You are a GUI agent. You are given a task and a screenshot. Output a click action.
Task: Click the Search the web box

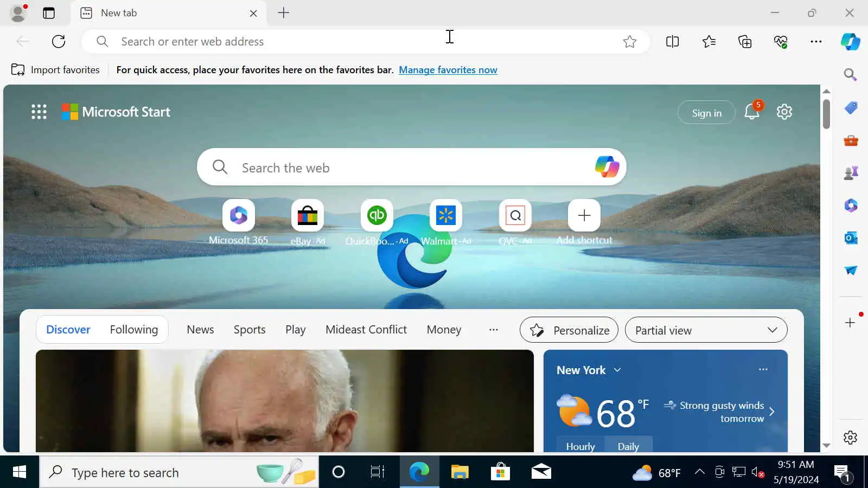click(412, 167)
